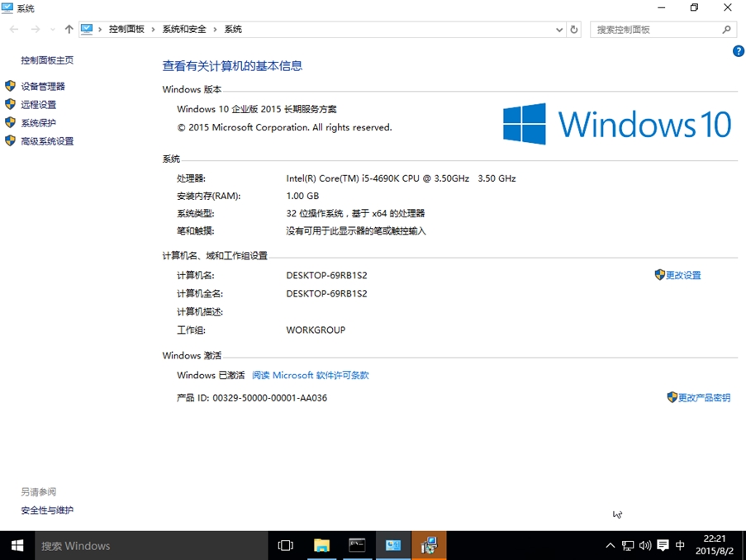
Task: Expand chevron after 控制面板 breadcrumb
Action: click(x=153, y=30)
